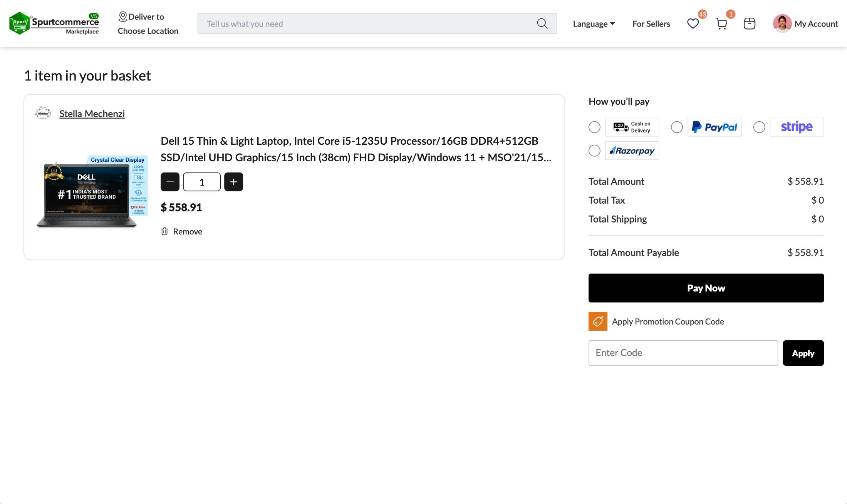Click the wishlist count badge 43

[x=703, y=14]
